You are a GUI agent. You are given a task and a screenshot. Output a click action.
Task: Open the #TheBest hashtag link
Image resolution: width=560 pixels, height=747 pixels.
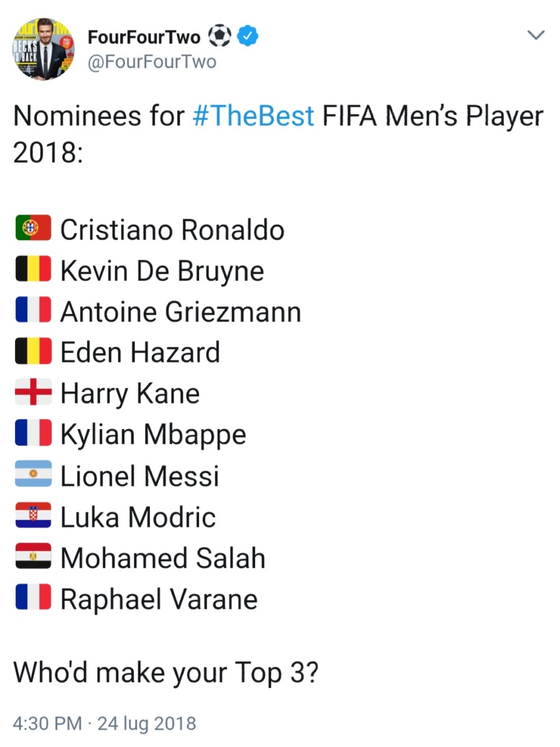pos(253,116)
